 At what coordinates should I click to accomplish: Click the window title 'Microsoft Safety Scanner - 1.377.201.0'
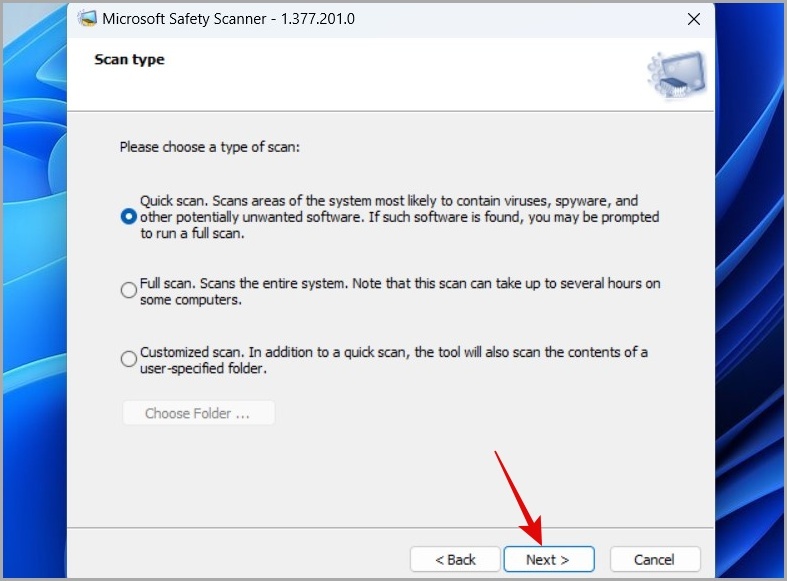(228, 19)
